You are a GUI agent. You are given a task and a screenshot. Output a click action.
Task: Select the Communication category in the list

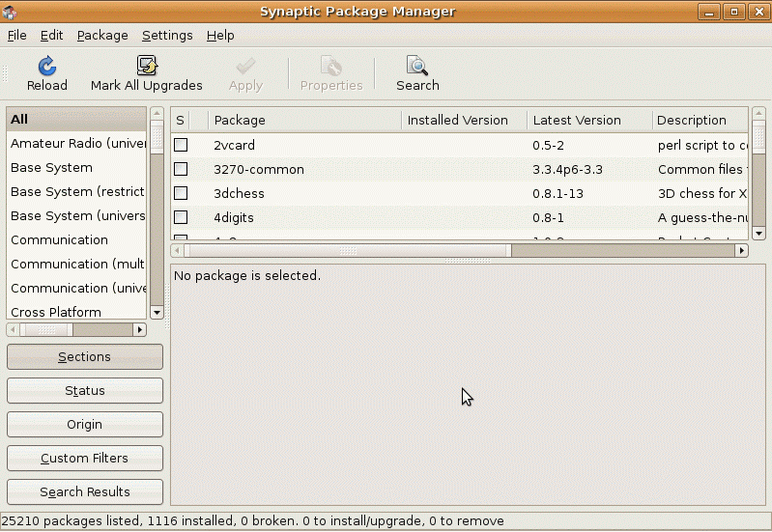[x=60, y=240]
